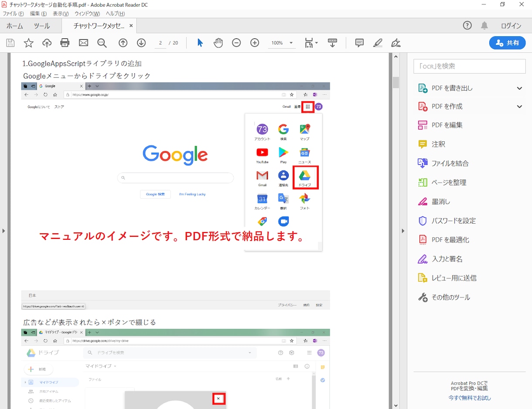
Task: Open the help question mark icon
Action: (x=467, y=25)
